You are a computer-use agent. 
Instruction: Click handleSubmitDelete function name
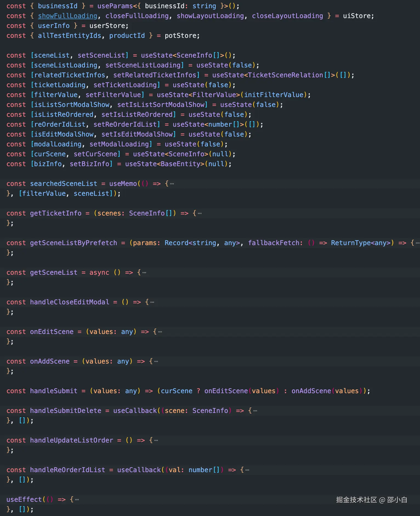pyautogui.click(x=66, y=411)
